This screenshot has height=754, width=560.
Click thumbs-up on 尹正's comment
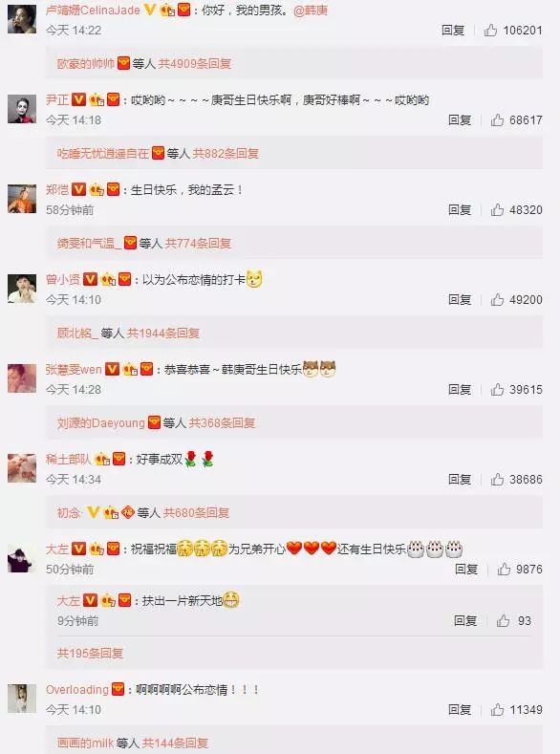tap(497, 119)
